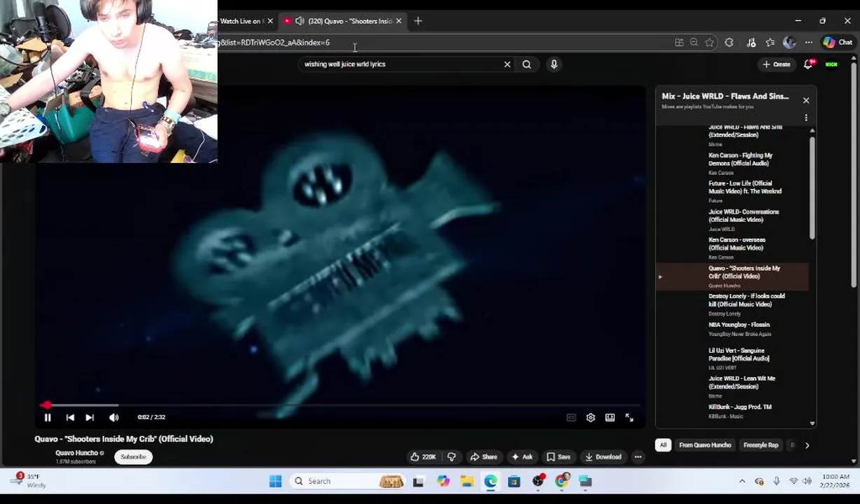Open the Create menu
Screen dimensions: 860x504
pos(777,64)
